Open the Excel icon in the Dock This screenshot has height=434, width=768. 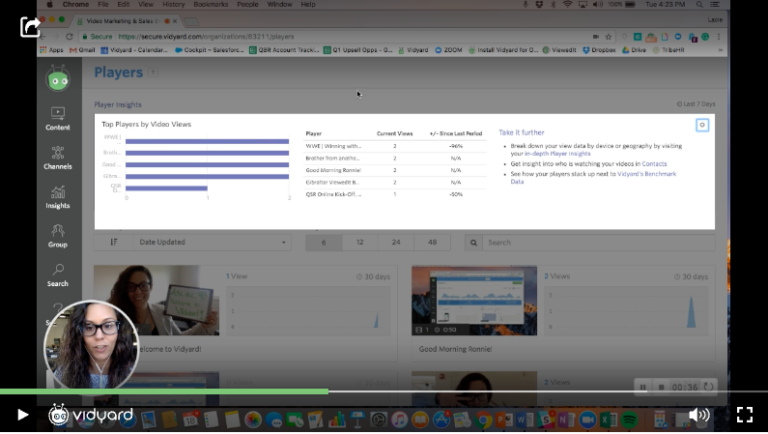[x=608, y=420]
